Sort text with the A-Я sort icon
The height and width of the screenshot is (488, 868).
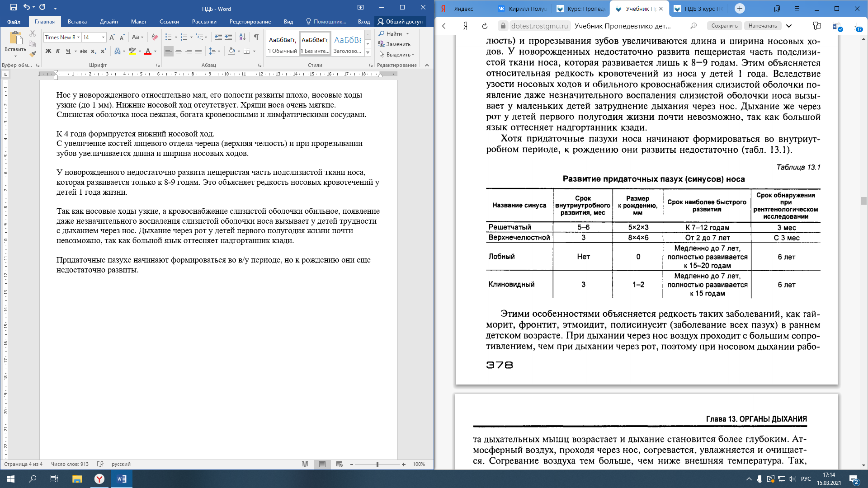(242, 37)
